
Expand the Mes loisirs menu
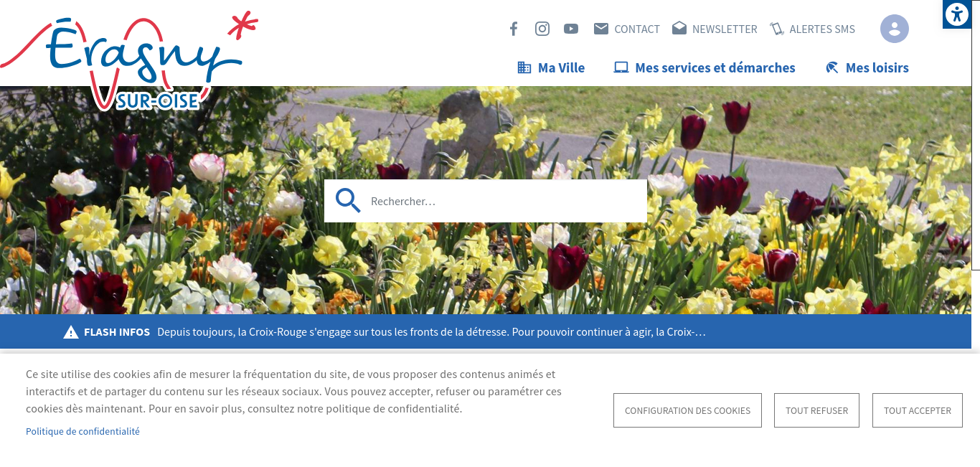pyautogui.click(x=867, y=68)
